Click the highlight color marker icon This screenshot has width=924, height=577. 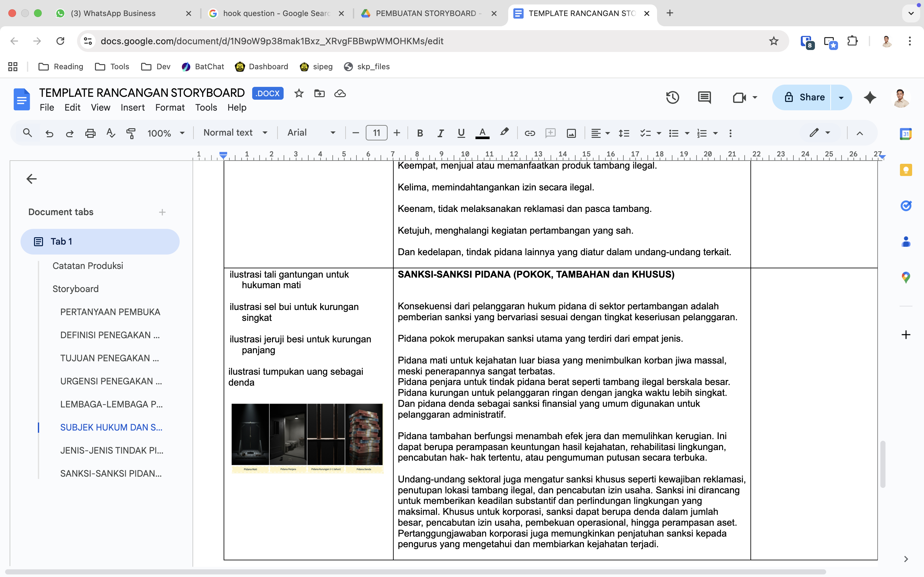504,132
